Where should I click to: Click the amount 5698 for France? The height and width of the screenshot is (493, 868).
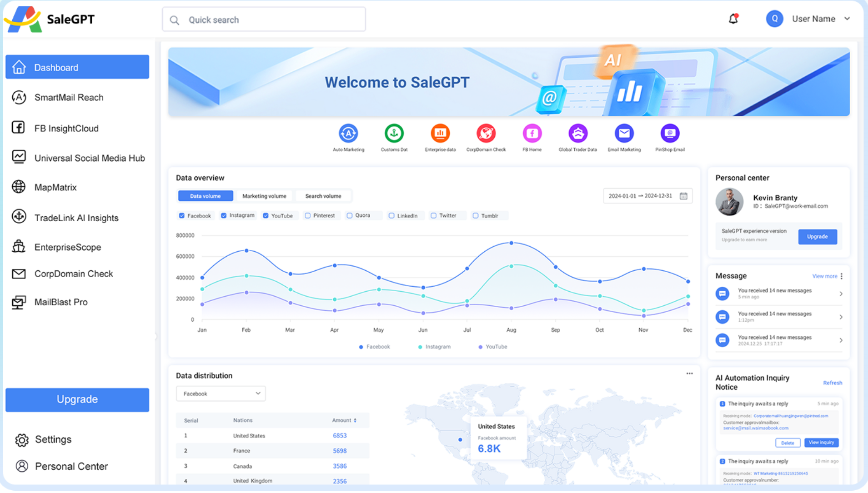pyautogui.click(x=340, y=451)
